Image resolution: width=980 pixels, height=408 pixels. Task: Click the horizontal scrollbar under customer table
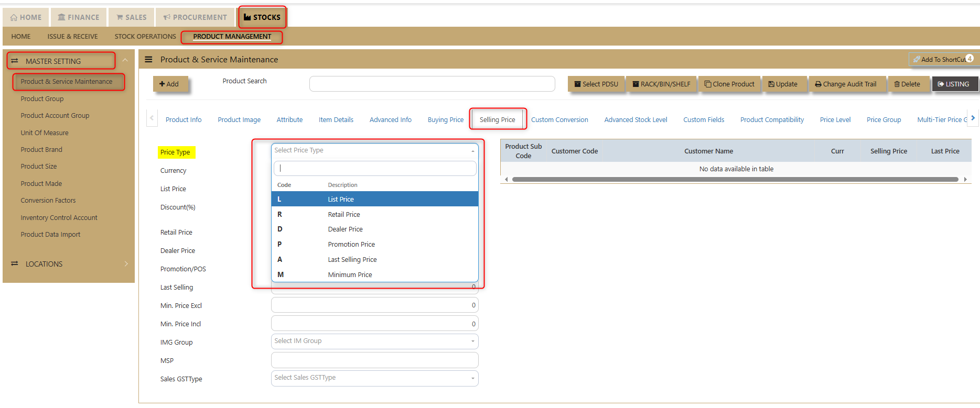click(735, 179)
